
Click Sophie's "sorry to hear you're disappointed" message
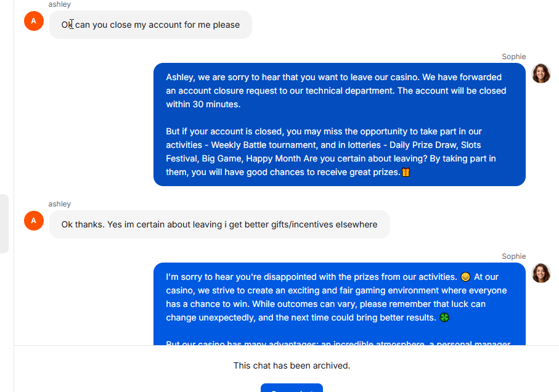[x=340, y=304]
